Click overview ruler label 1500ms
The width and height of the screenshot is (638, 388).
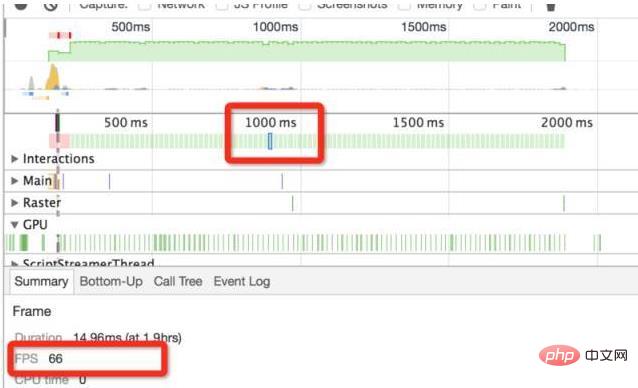click(424, 27)
